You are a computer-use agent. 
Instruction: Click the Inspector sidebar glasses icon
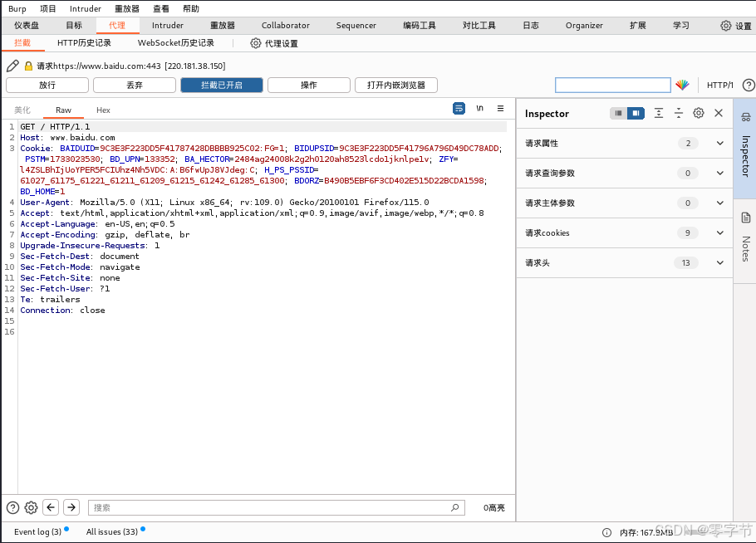(x=745, y=116)
